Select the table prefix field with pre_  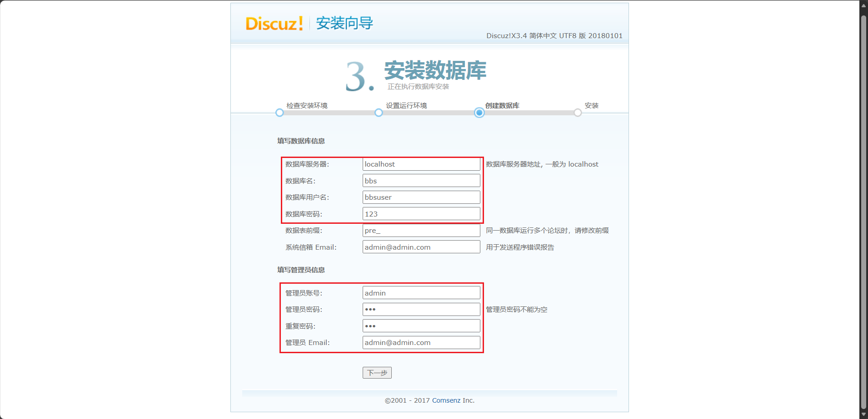421,230
